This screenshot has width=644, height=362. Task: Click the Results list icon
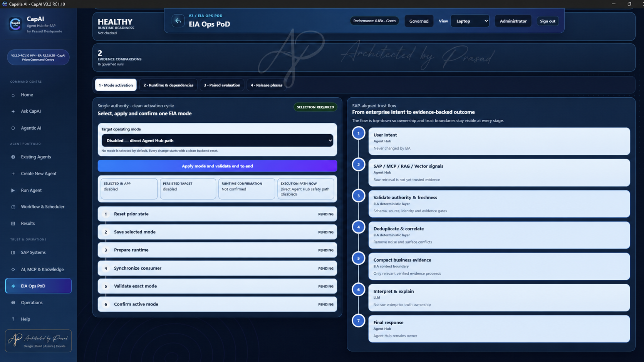click(x=13, y=224)
